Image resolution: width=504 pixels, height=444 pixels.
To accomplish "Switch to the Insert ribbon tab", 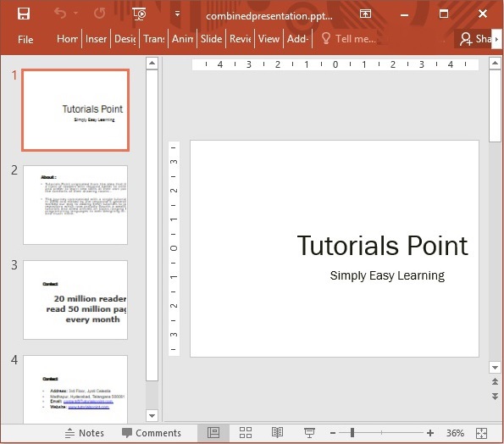I will pyautogui.click(x=96, y=39).
